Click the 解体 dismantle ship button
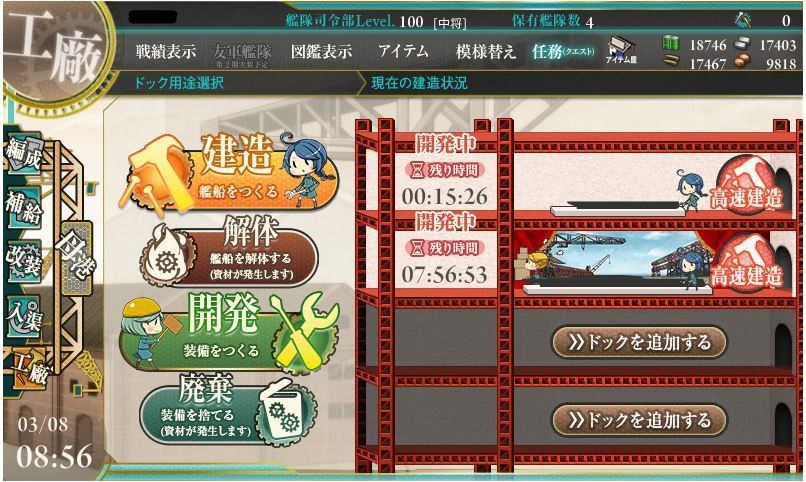Screen dimensions: 806x482 tap(230, 253)
